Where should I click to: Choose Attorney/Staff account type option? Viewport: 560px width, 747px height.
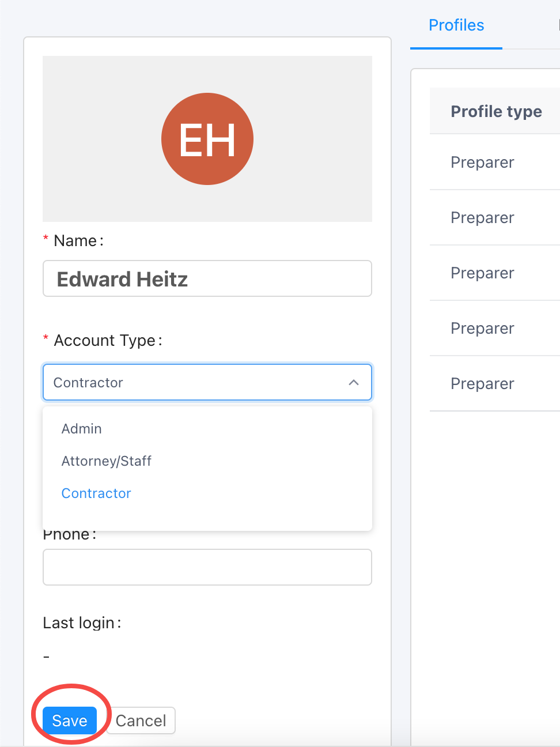point(107,461)
